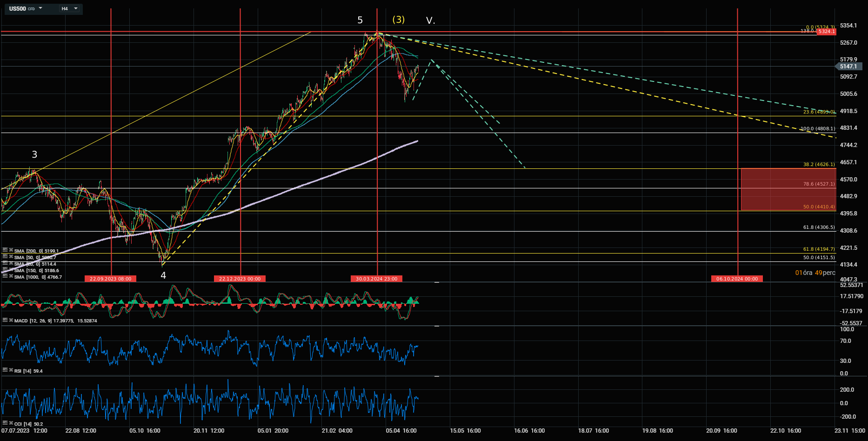Open settings for SMA 150 indicator

5,270
